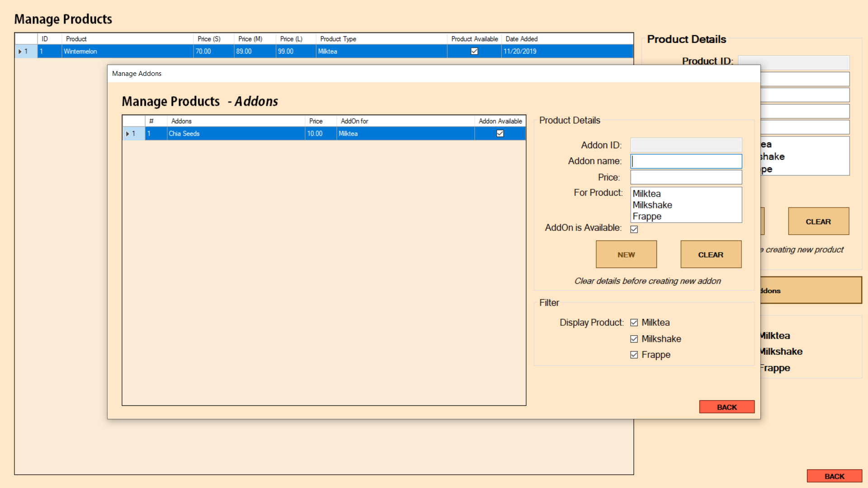The width and height of the screenshot is (868, 488).
Task: Select Frappe in the For Product list
Action: (x=646, y=216)
